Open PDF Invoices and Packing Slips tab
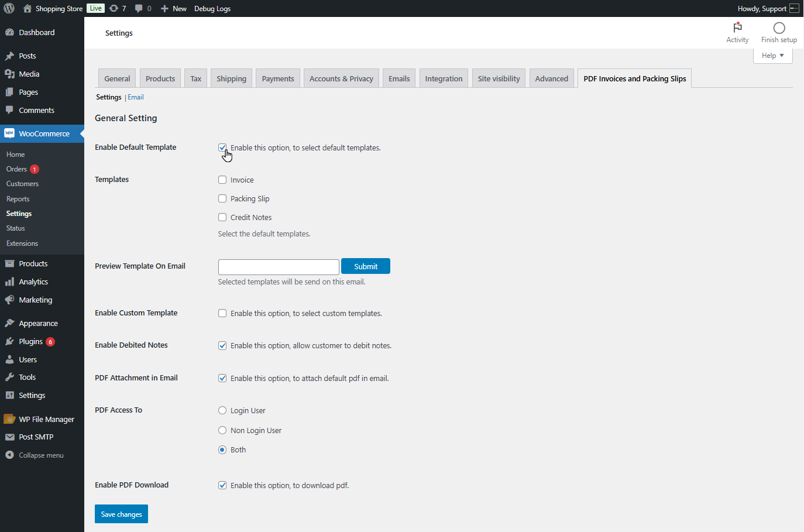Viewport: 804px width, 532px height. (635, 78)
